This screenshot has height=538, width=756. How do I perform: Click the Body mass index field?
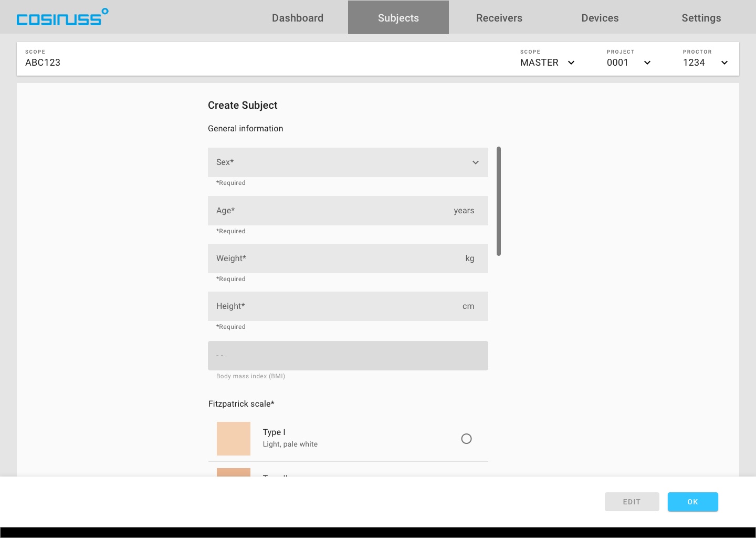(348, 356)
